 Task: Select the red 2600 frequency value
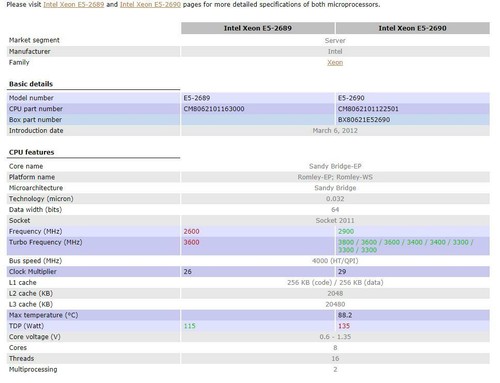[x=191, y=231]
